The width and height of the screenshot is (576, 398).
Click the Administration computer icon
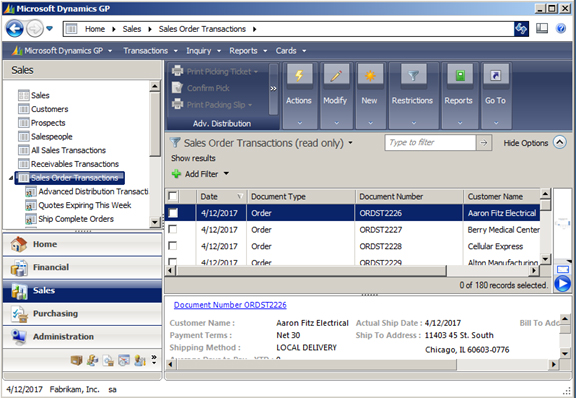pyautogui.click(x=19, y=337)
